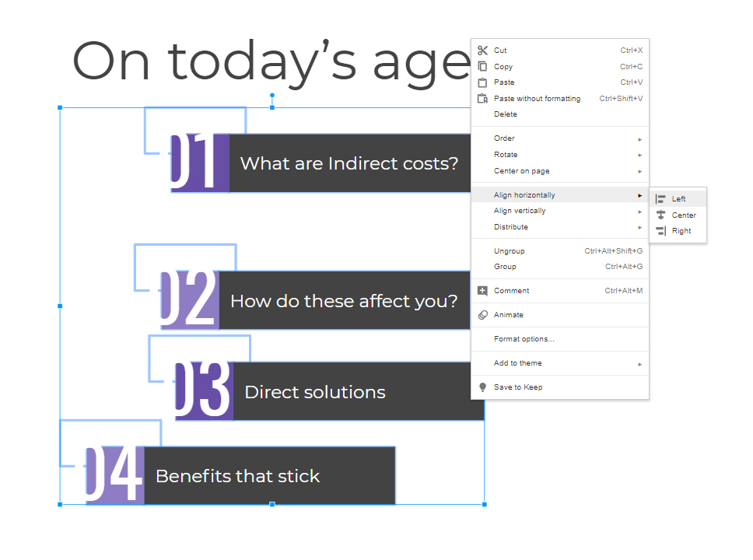
Task: Click the rotation handle above the selection
Action: pyautogui.click(x=272, y=95)
